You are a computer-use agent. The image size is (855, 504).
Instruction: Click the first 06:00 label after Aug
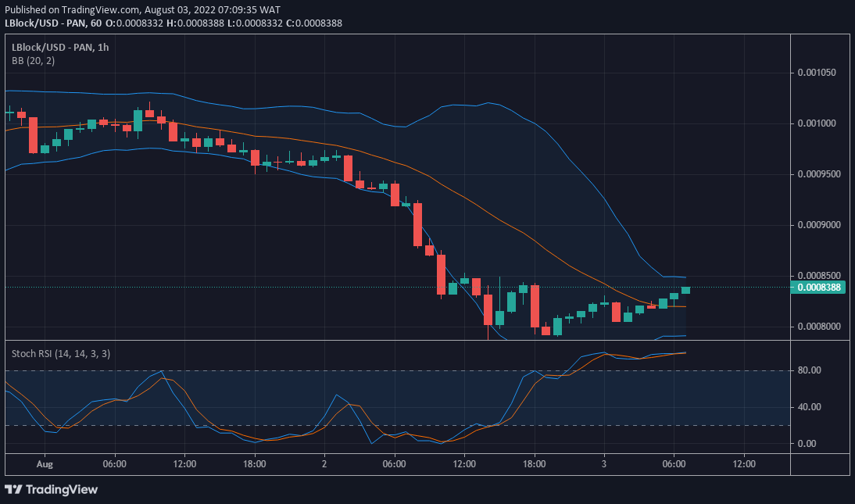115,464
